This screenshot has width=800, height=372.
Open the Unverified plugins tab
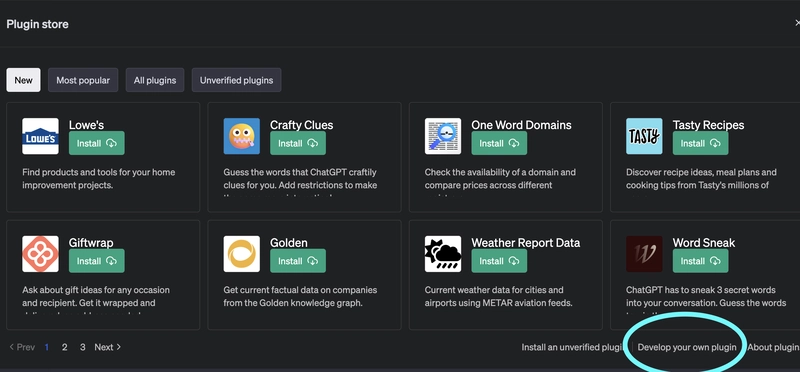[x=236, y=80]
